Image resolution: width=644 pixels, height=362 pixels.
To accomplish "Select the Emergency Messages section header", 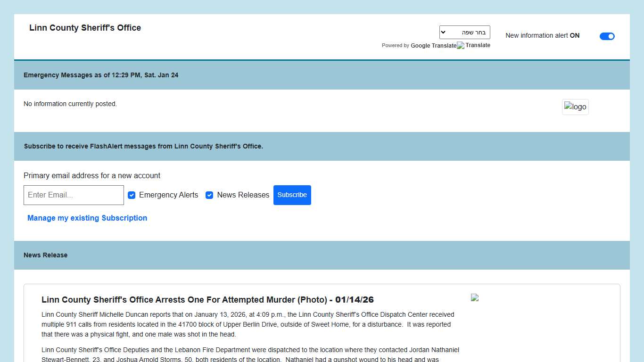I will (x=101, y=75).
